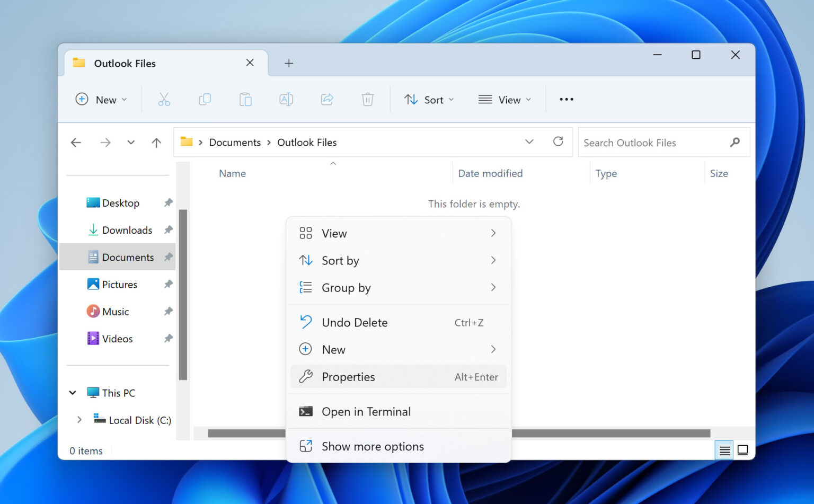Click the New button in the toolbar

coord(101,99)
